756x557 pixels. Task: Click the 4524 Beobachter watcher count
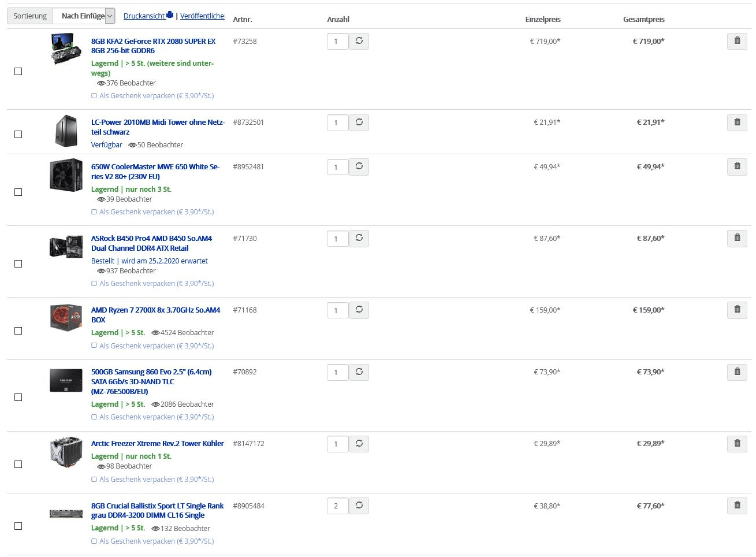click(183, 333)
